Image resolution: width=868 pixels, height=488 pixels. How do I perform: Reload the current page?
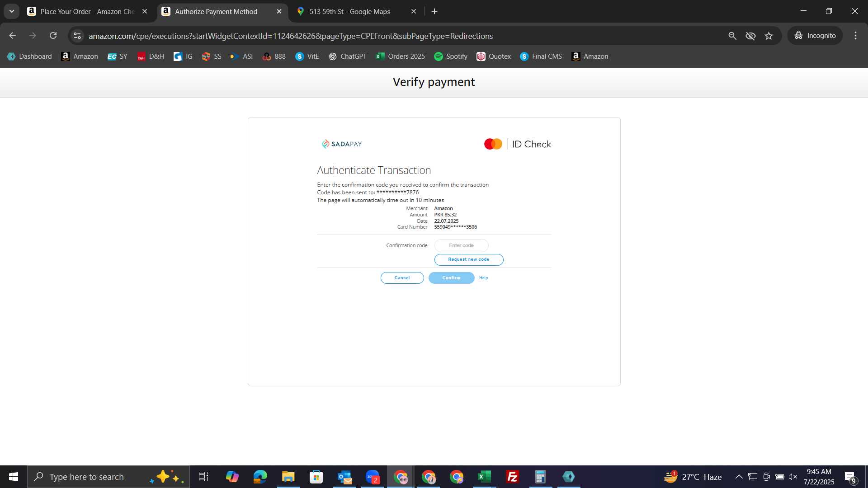(53, 36)
